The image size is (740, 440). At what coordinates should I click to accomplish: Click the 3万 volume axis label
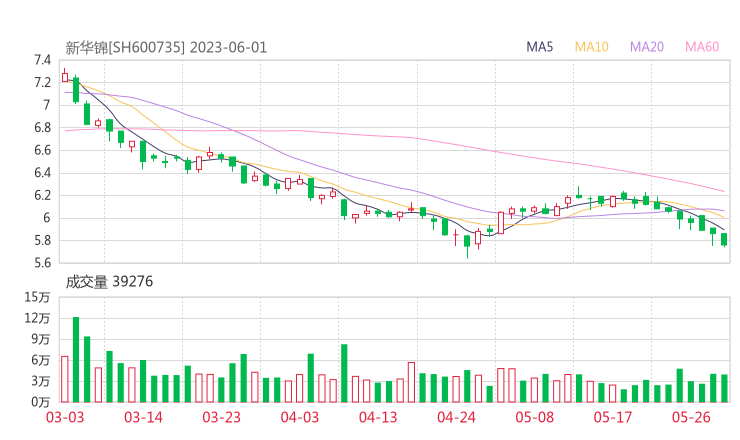click(x=41, y=381)
